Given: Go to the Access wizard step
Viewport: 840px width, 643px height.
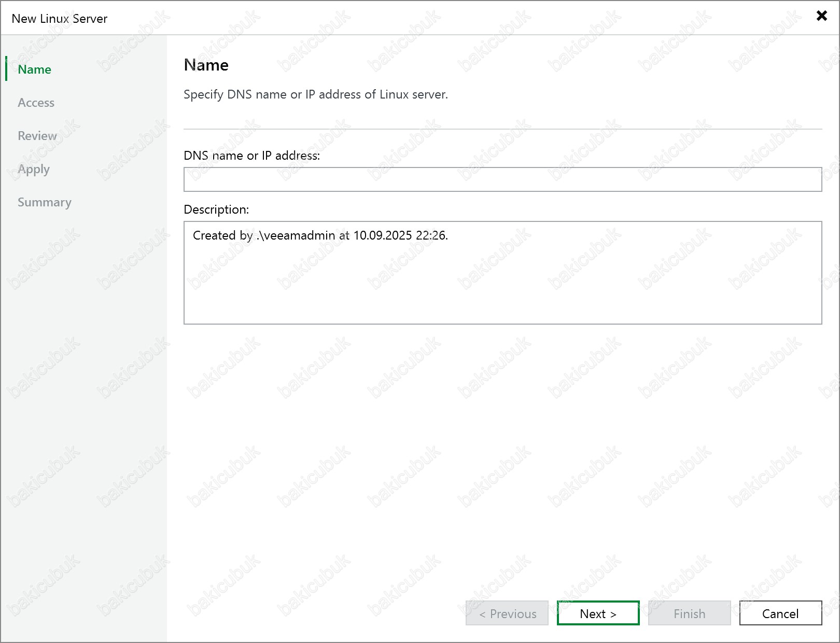Looking at the screenshot, I should click(x=36, y=103).
